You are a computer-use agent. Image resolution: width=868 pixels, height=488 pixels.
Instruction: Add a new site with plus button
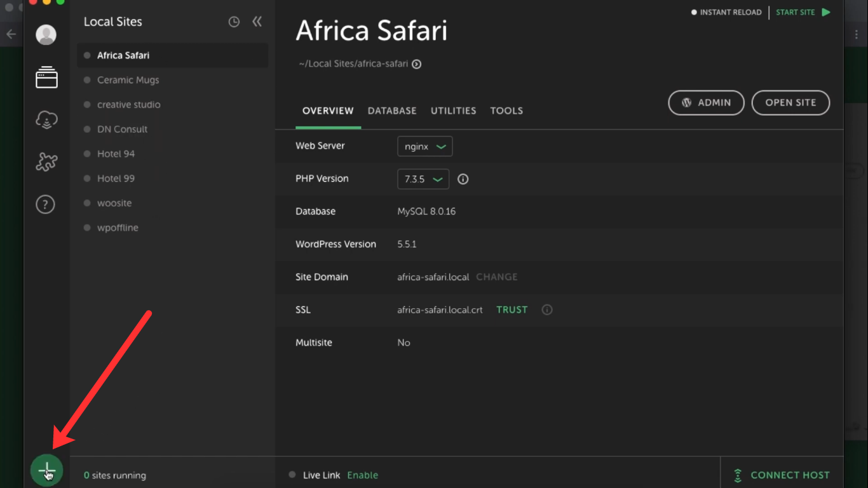pos(46,471)
